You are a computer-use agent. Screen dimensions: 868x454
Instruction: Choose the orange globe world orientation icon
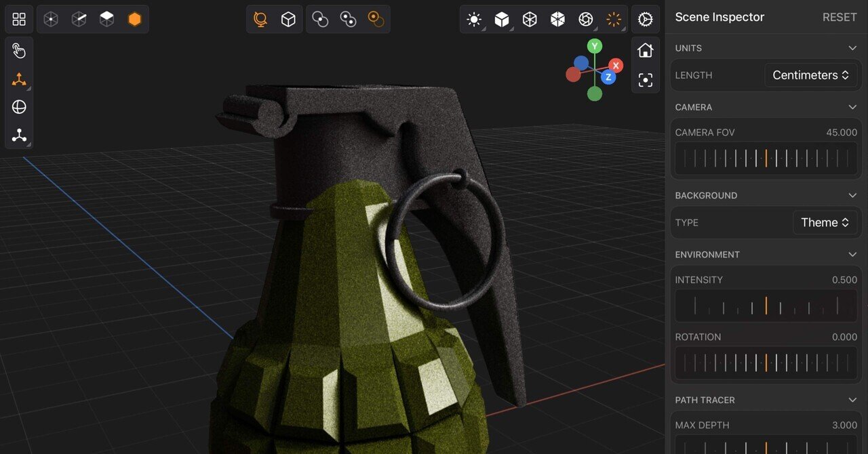260,20
